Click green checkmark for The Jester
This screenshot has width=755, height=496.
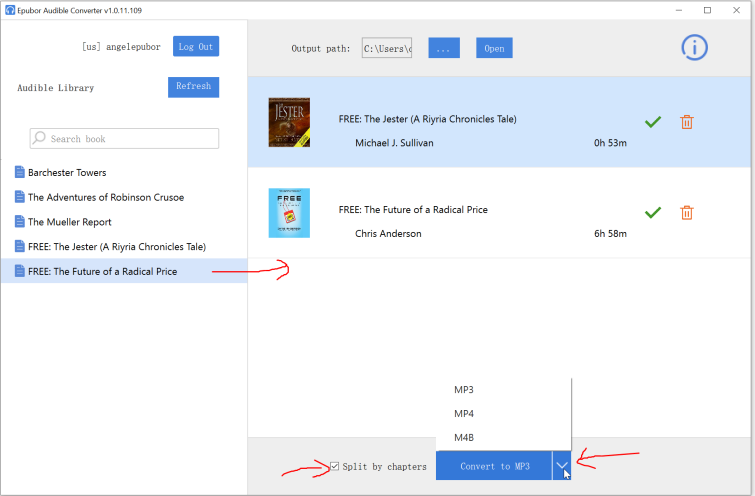pyautogui.click(x=652, y=122)
